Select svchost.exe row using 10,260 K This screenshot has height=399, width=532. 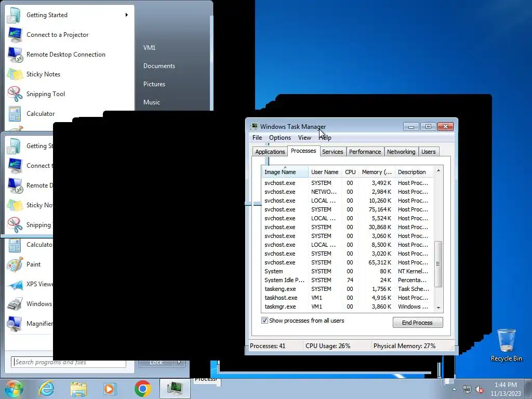pos(348,201)
